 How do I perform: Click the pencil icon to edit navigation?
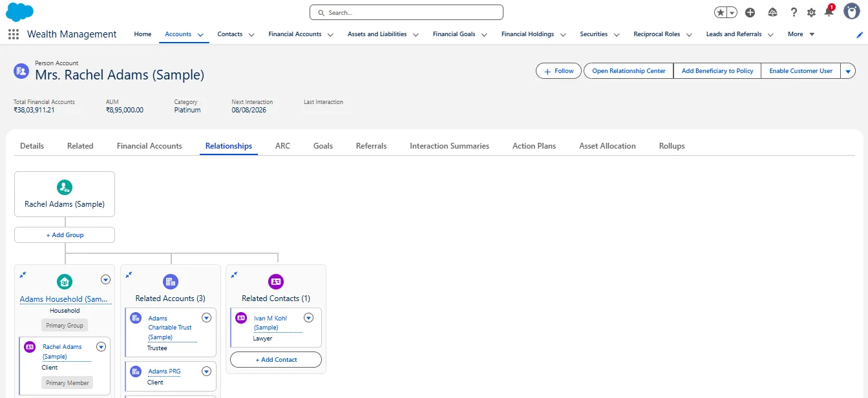859,34
